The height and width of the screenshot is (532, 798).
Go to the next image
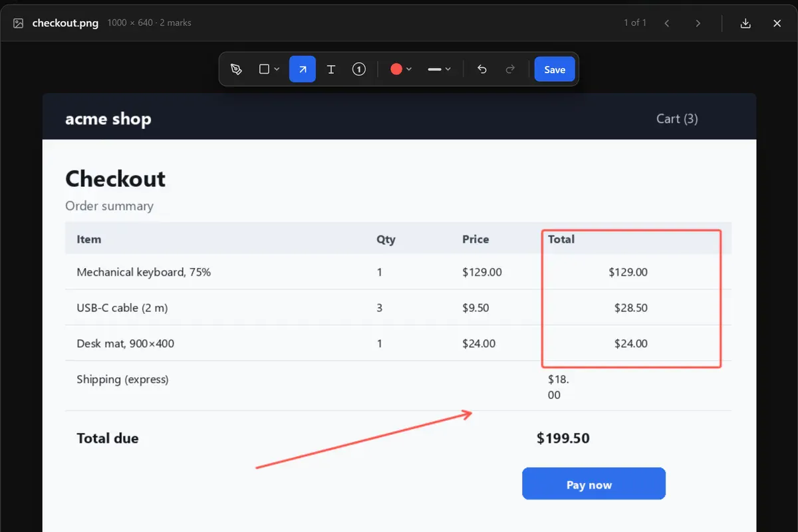tap(698, 23)
